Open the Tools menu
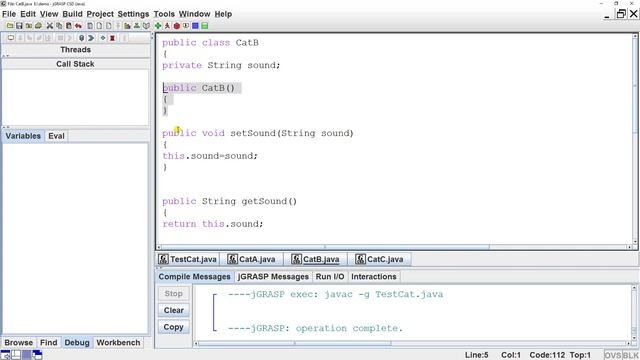640x360 pixels. coord(164,14)
